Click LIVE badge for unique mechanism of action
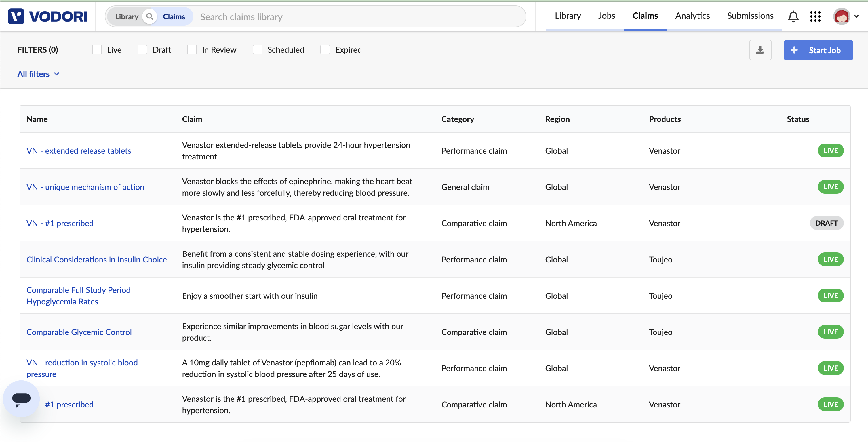 831,187
